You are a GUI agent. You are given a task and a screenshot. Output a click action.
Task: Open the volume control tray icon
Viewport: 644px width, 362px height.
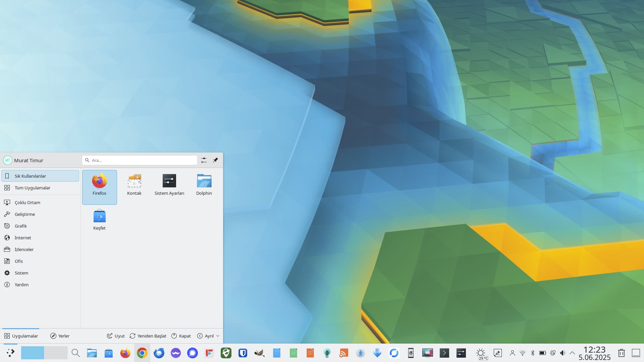click(563, 353)
